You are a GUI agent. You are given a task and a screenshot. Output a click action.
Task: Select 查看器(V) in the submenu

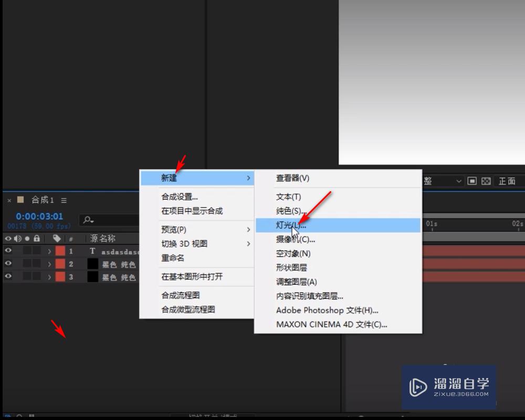pyautogui.click(x=292, y=178)
